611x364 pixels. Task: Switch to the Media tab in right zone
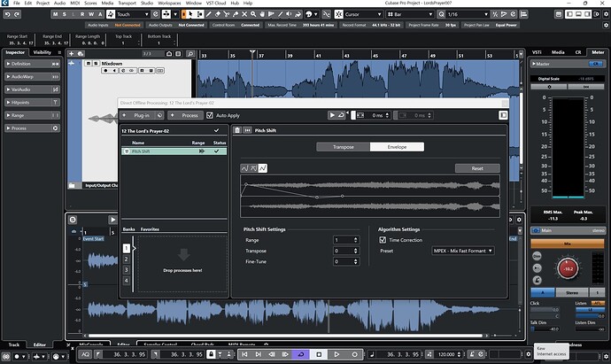tap(558, 52)
